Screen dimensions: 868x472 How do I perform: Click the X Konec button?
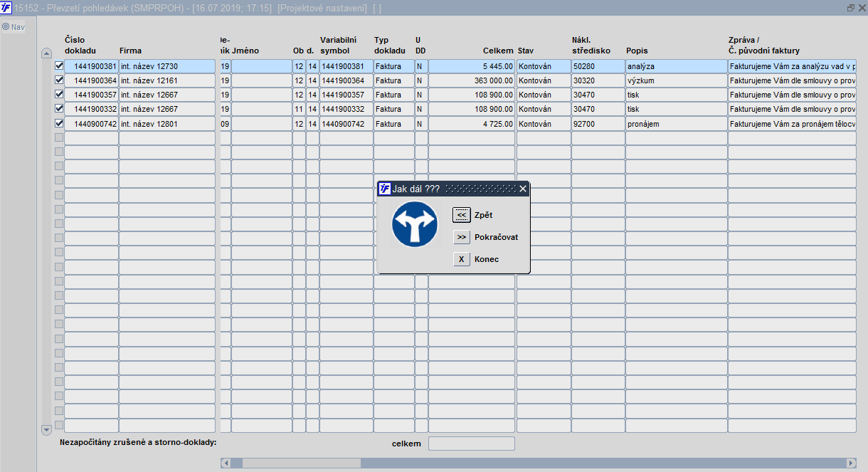pyautogui.click(x=462, y=259)
